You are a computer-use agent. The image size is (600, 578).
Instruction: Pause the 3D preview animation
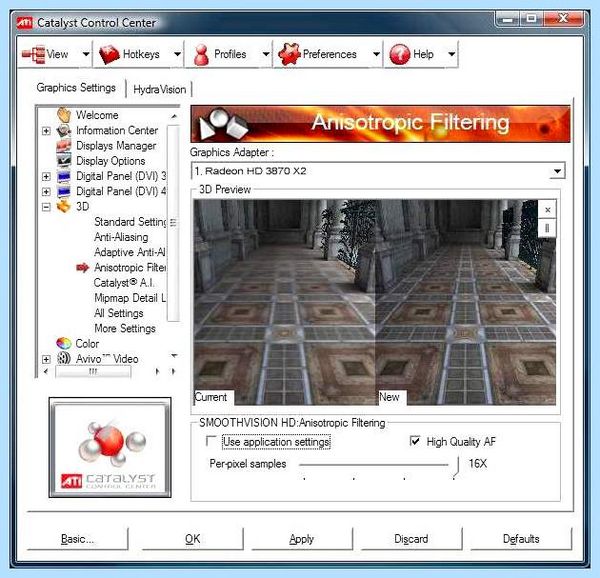pyautogui.click(x=548, y=228)
